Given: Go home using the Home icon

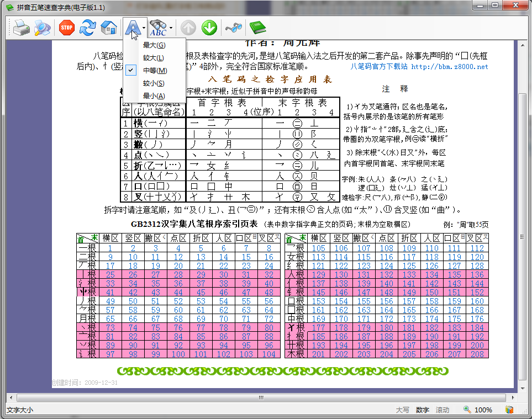Looking at the screenshot, I should pos(108,28).
